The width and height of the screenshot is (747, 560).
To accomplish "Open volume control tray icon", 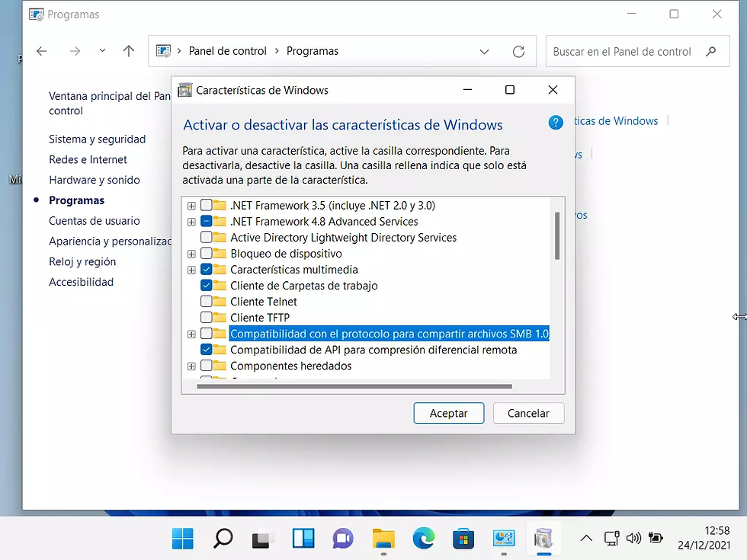I will tap(633, 539).
